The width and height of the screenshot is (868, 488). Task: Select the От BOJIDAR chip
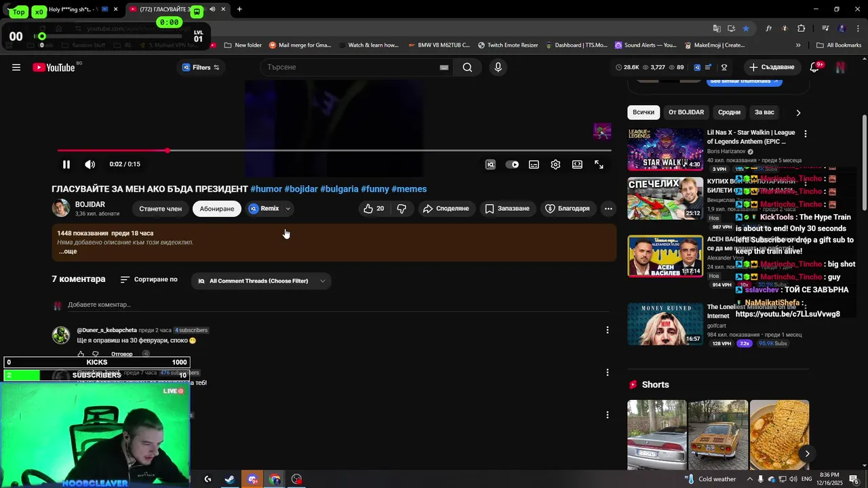point(686,113)
